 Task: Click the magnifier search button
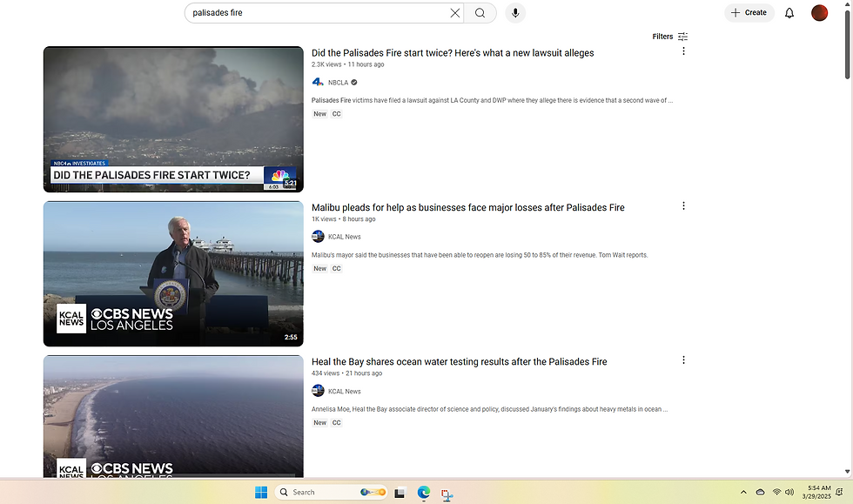click(x=480, y=13)
